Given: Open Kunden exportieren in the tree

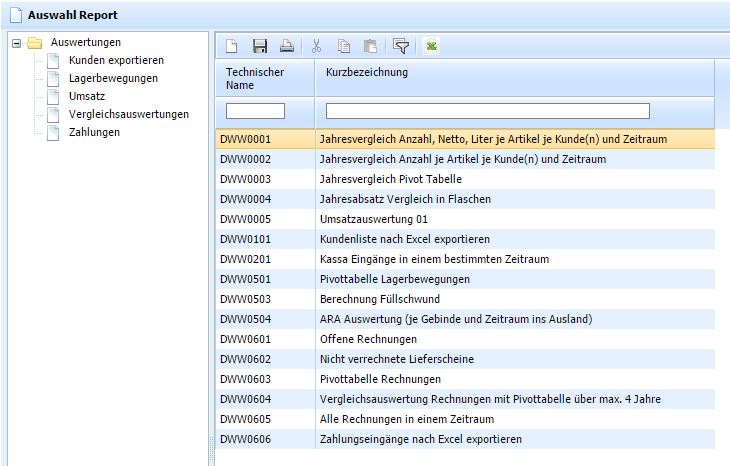Looking at the screenshot, I should point(115,61).
